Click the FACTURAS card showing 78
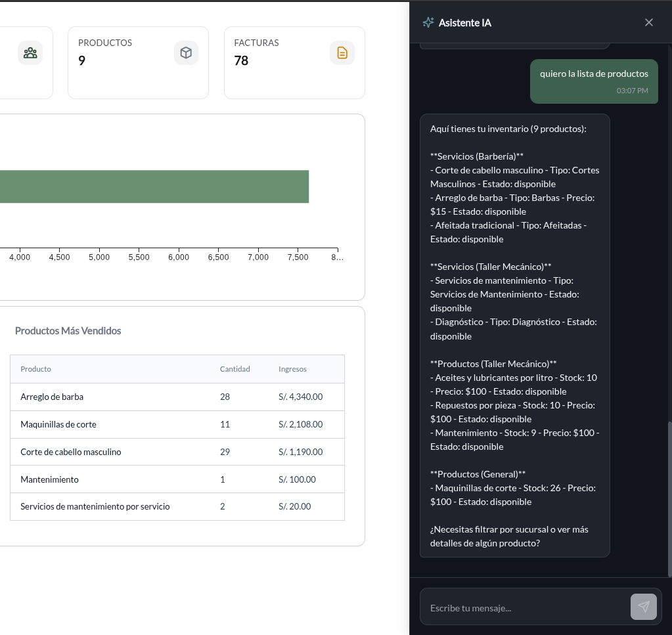This screenshot has width=672, height=635. click(294, 62)
